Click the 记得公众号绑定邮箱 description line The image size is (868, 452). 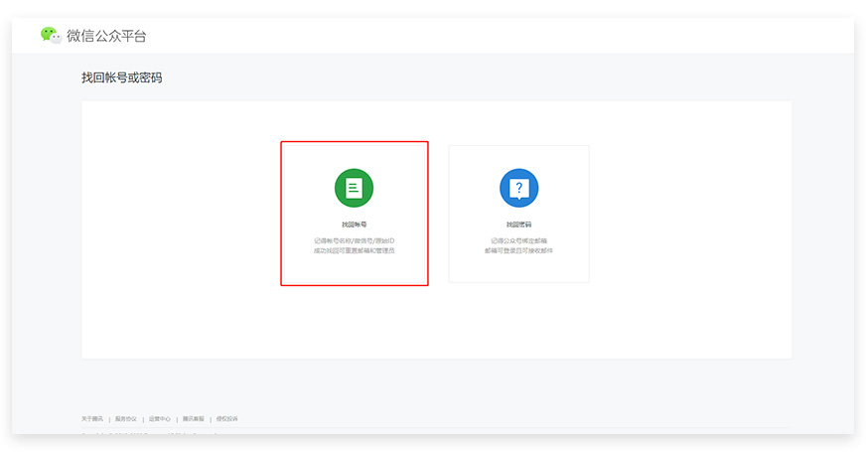tap(518, 240)
